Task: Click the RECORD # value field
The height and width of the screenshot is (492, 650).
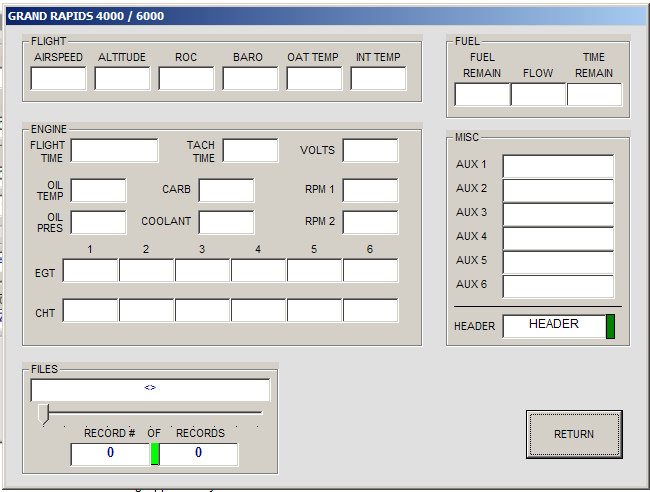Action: (x=110, y=454)
